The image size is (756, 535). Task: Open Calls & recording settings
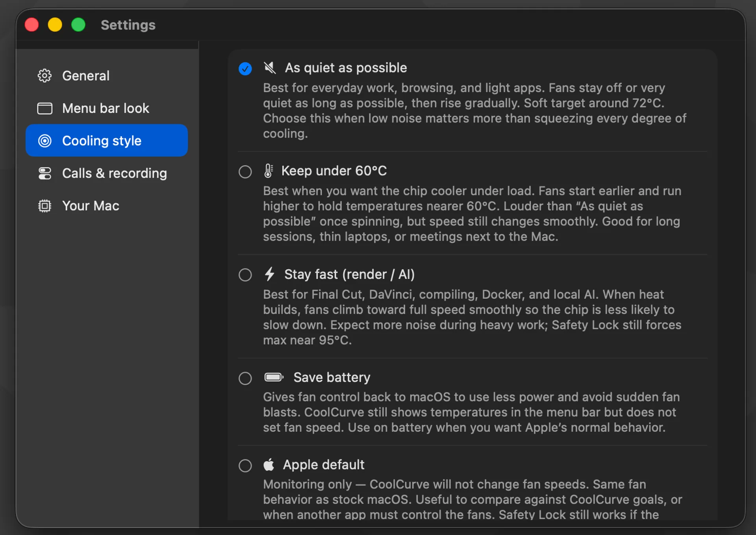107,173
